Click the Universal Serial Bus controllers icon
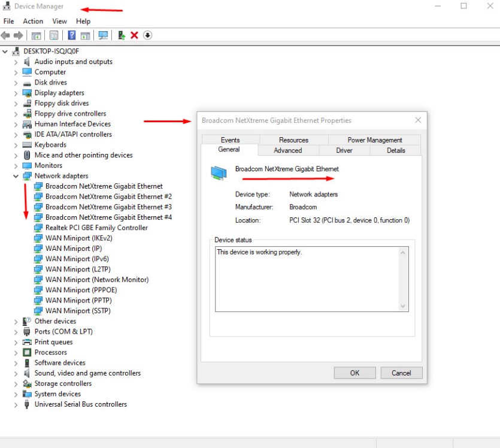The image size is (500, 448). [27, 404]
